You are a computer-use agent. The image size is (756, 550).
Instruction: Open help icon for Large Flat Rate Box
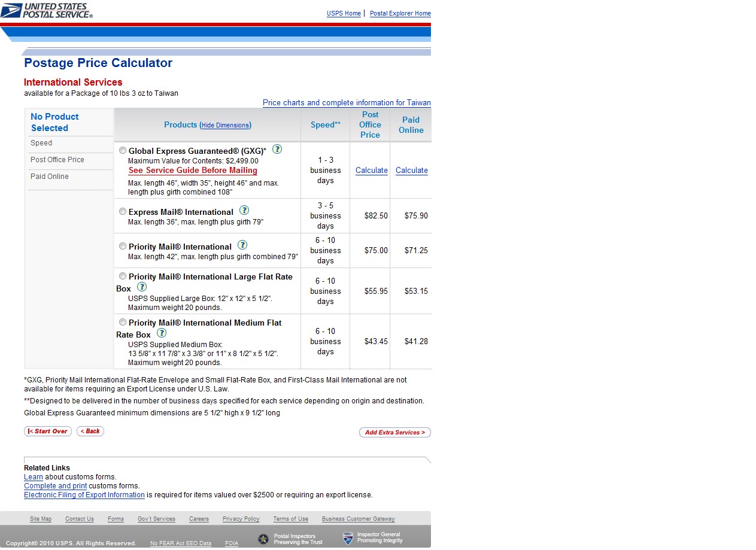[x=142, y=287]
